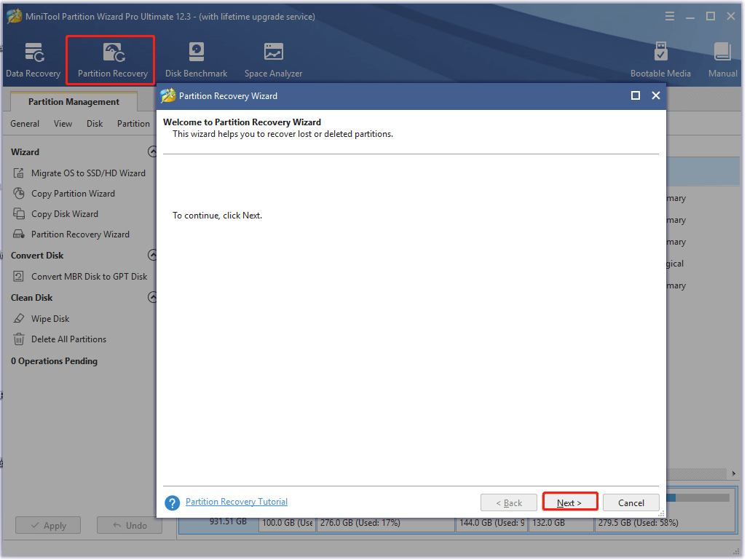Click the Apply button
The width and height of the screenshot is (747, 560).
[x=48, y=527]
